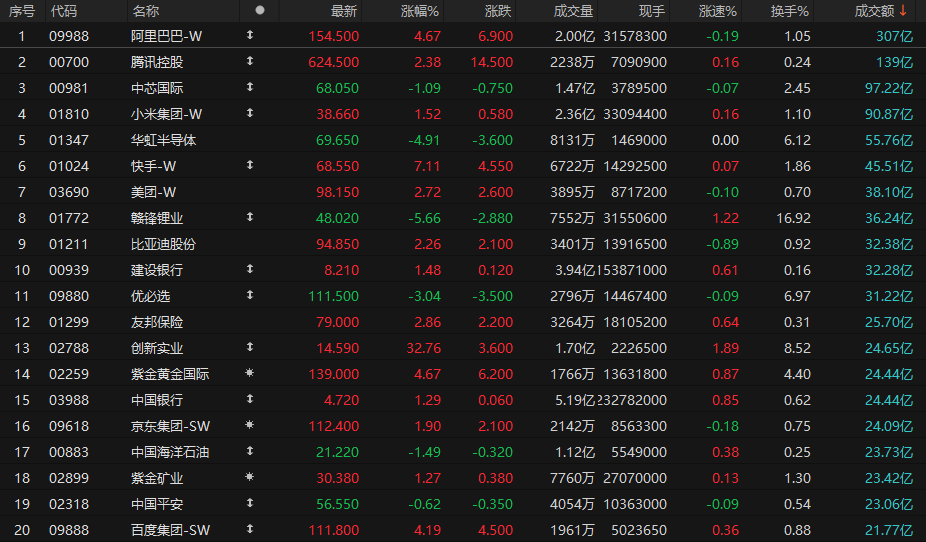Click the 代码 column header
Viewport: 926px width, 542px height.
(63, 11)
